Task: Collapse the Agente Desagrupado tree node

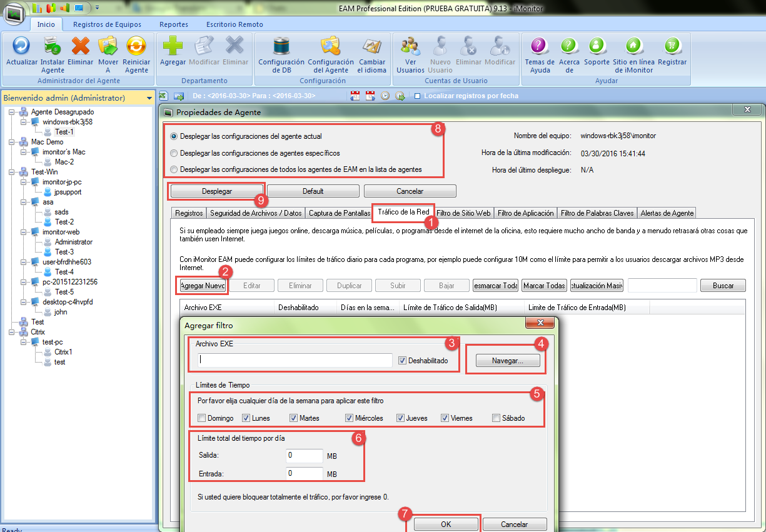Action: (x=12, y=112)
